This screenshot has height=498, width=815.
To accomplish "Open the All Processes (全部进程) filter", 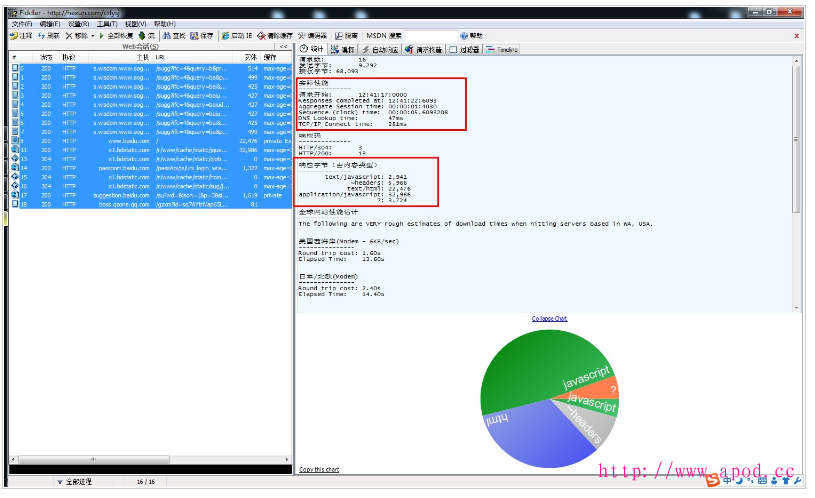I will click(81, 482).
